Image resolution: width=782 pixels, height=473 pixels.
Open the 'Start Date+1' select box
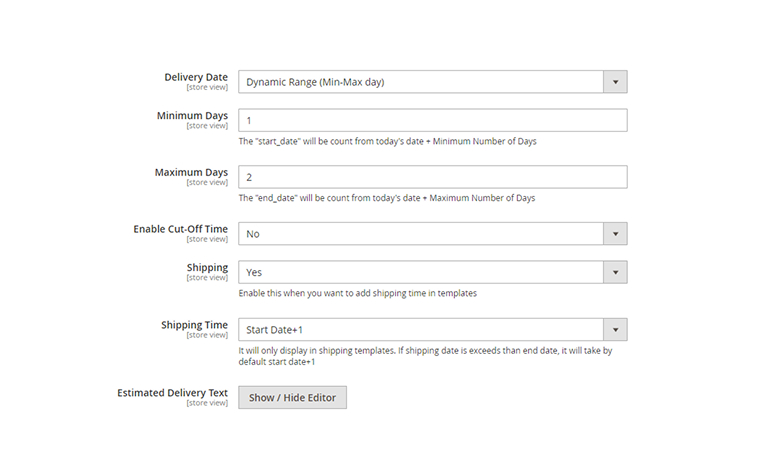point(420,330)
